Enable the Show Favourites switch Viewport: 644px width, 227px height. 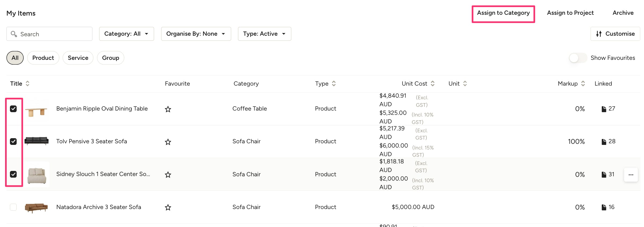click(x=577, y=58)
